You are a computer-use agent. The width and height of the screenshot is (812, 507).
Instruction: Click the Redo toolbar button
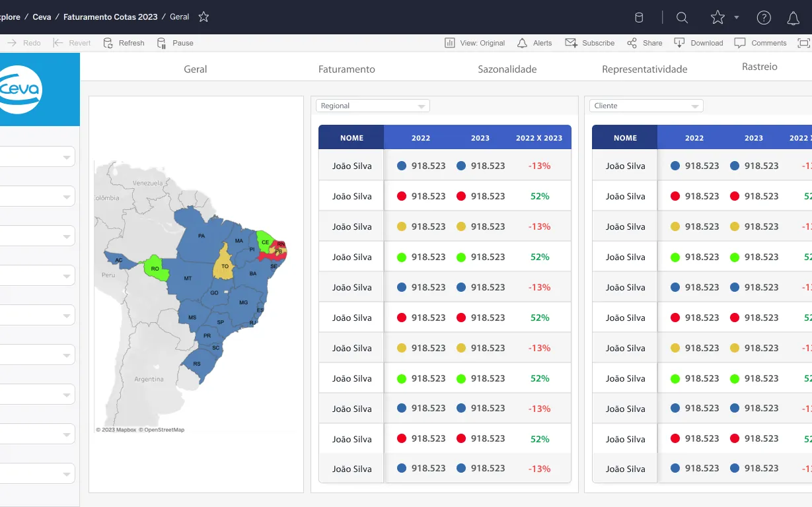[x=24, y=43]
